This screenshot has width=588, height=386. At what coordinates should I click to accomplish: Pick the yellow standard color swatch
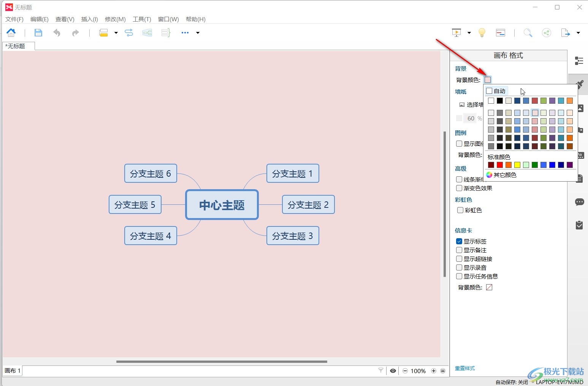click(517, 165)
